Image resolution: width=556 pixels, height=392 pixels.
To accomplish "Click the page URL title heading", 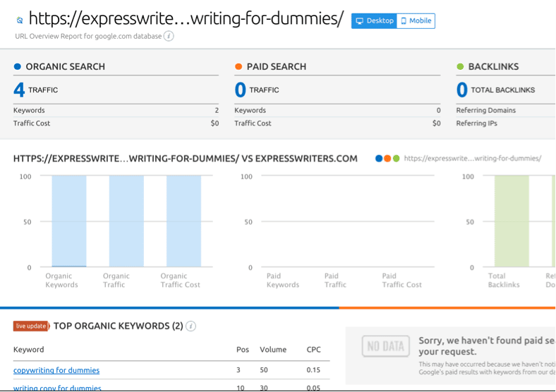I will [x=186, y=18].
